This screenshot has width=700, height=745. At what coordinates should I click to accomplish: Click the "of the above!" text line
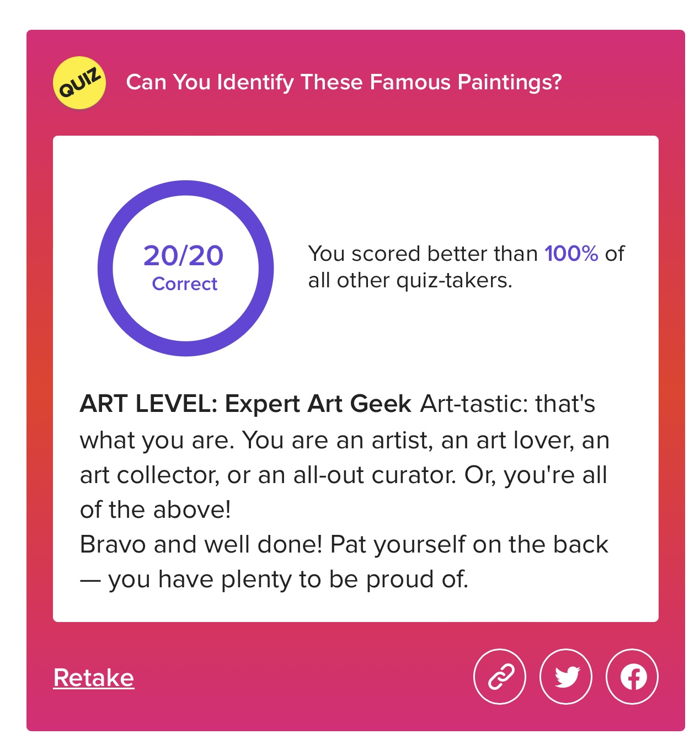pos(156,510)
